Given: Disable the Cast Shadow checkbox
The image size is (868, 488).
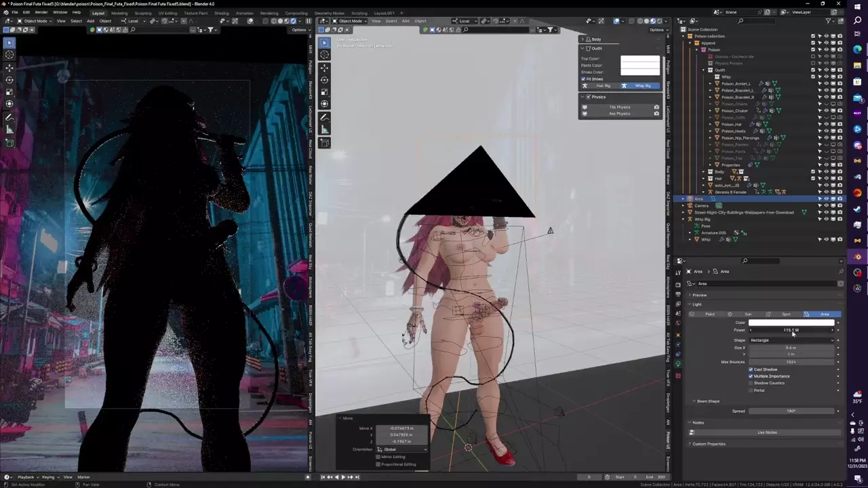Looking at the screenshot, I should (x=751, y=369).
